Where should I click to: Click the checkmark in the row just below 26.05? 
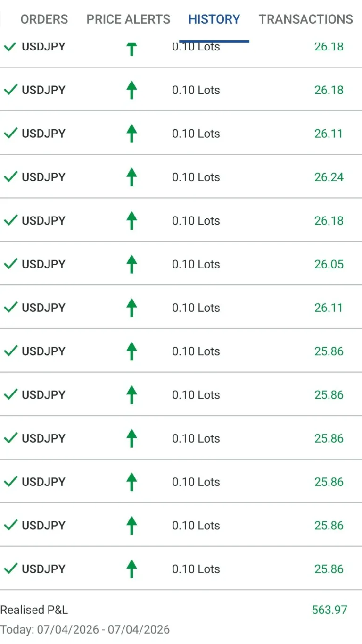click(10, 307)
